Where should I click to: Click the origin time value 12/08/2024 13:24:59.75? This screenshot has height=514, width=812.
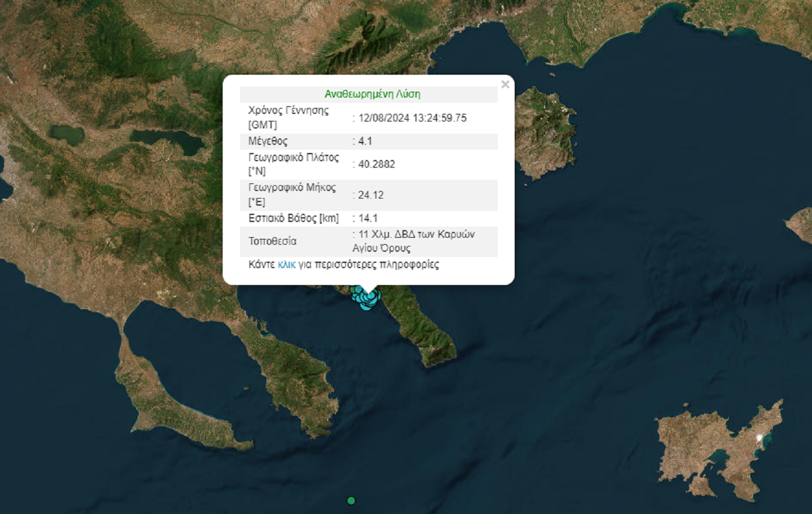[x=412, y=118]
